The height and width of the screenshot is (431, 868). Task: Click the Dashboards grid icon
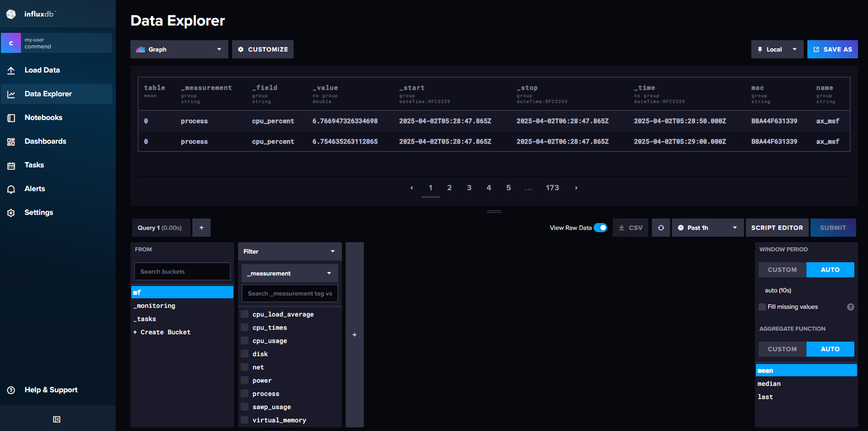pos(11,141)
